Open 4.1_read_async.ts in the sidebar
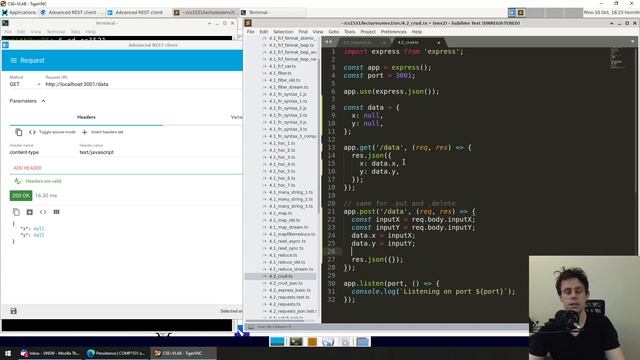Image resolution: width=640 pixels, height=360 pixels. click(287, 241)
